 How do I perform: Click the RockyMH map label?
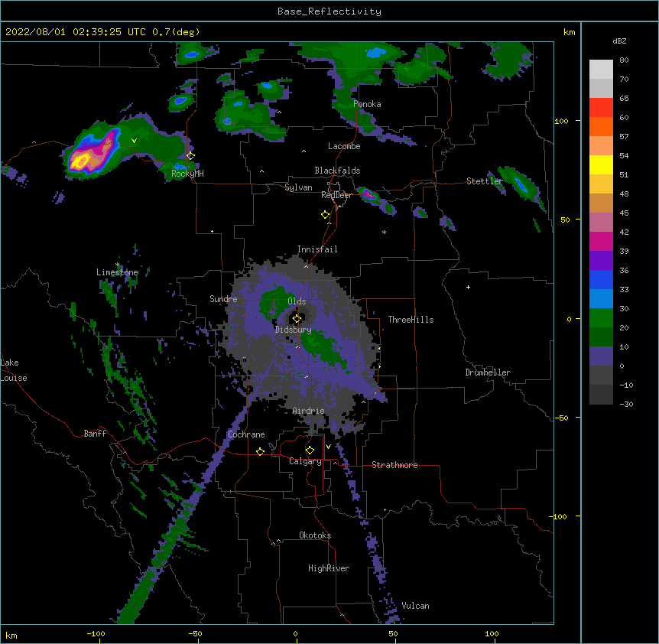point(187,174)
